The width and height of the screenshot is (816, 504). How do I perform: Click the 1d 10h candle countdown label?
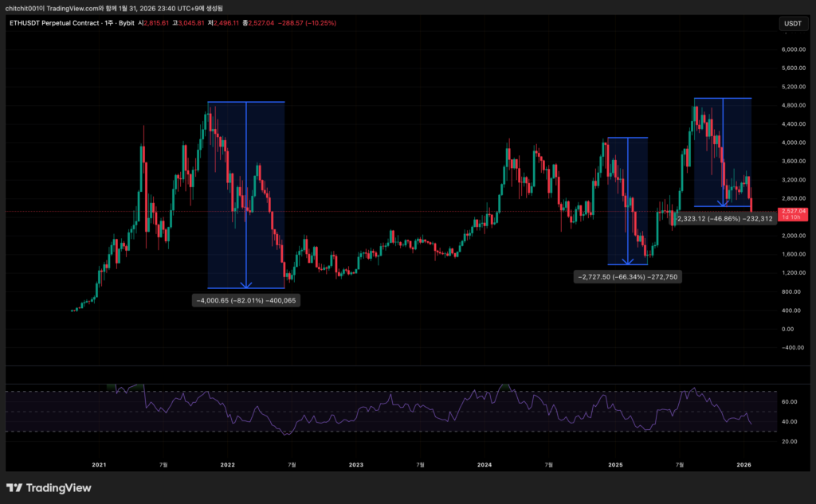794,217
